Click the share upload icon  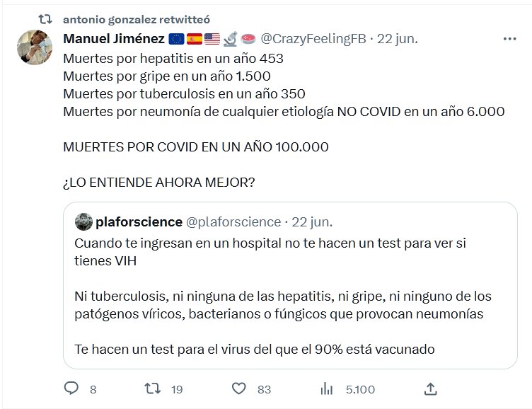click(x=430, y=388)
